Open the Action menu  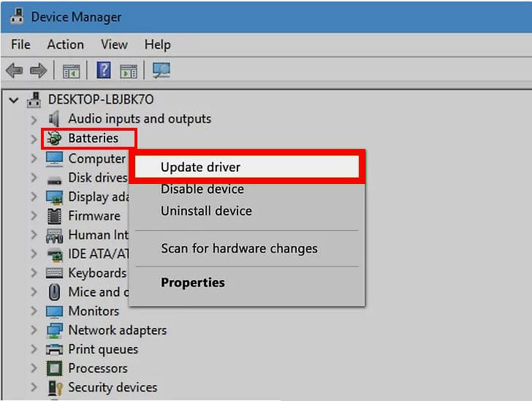65,45
